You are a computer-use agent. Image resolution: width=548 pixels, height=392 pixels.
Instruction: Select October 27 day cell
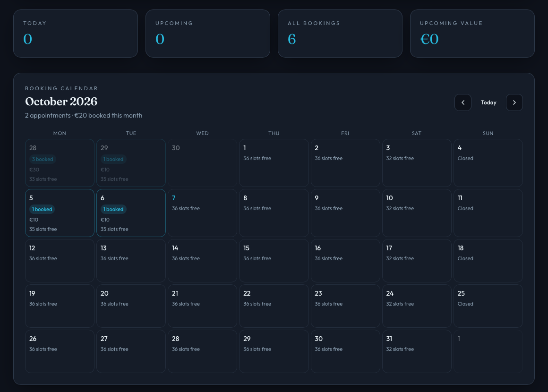pos(131,351)
